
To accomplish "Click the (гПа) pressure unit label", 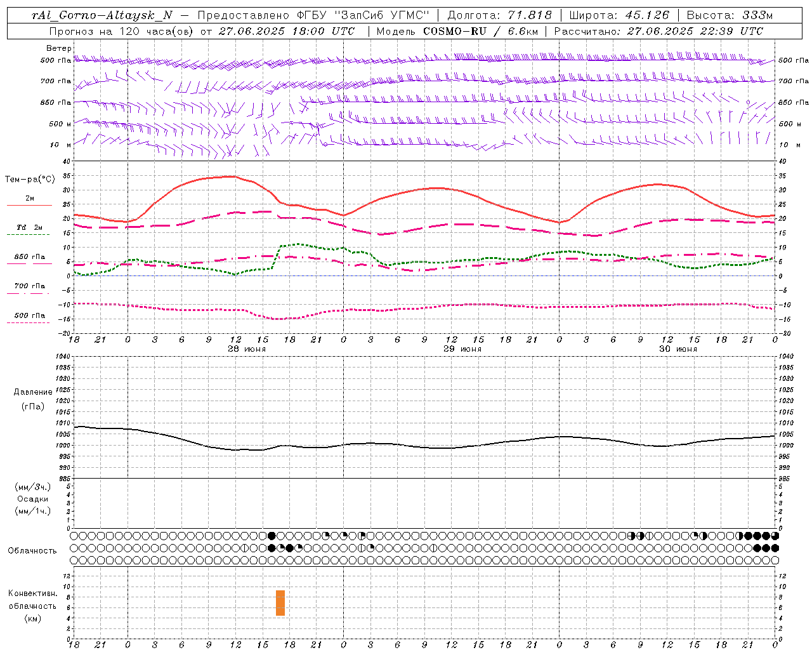I will pos(33,406).
